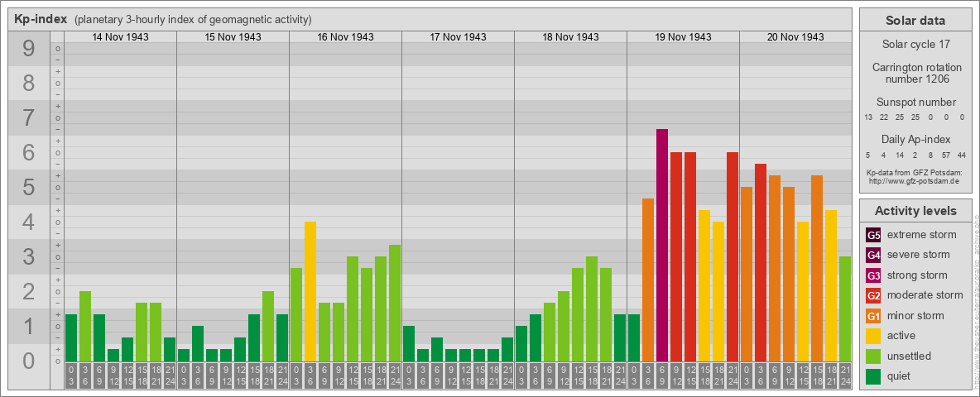Click the 'Carrington rotation number 1206' text
This screenshot has height=397, width=980.
915,73
